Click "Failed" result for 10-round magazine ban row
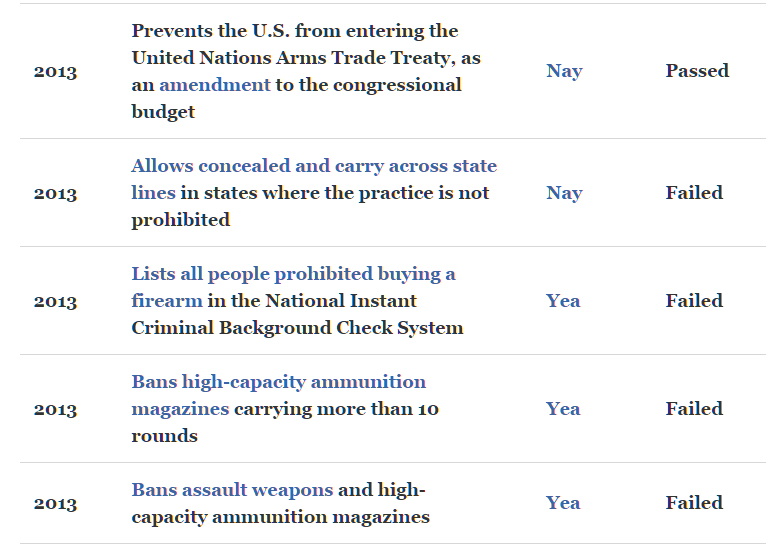The height and width of the screenshot is (547, 775). (694, 409)
